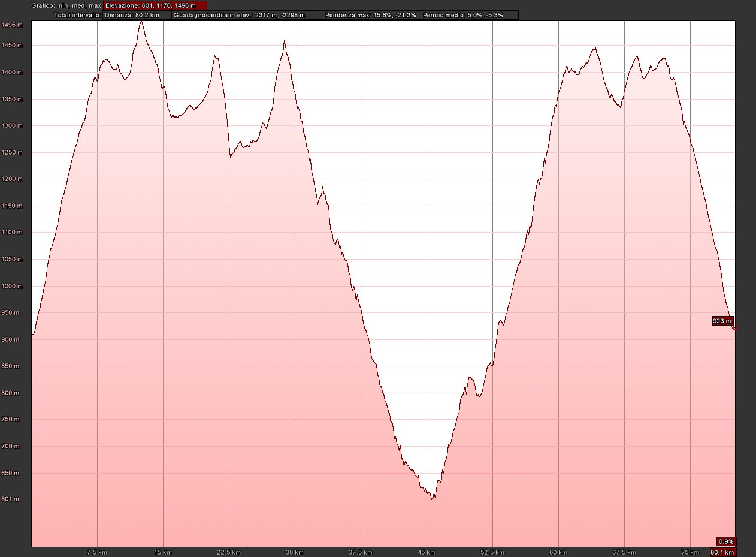Click the Pendio medio value box
Viewport: 756px width, 557px height.
tap(469, 15)
